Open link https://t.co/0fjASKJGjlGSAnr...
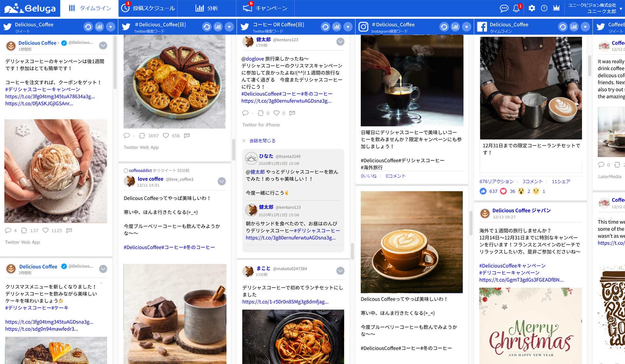Screen dimensions: 625x364 39,103
